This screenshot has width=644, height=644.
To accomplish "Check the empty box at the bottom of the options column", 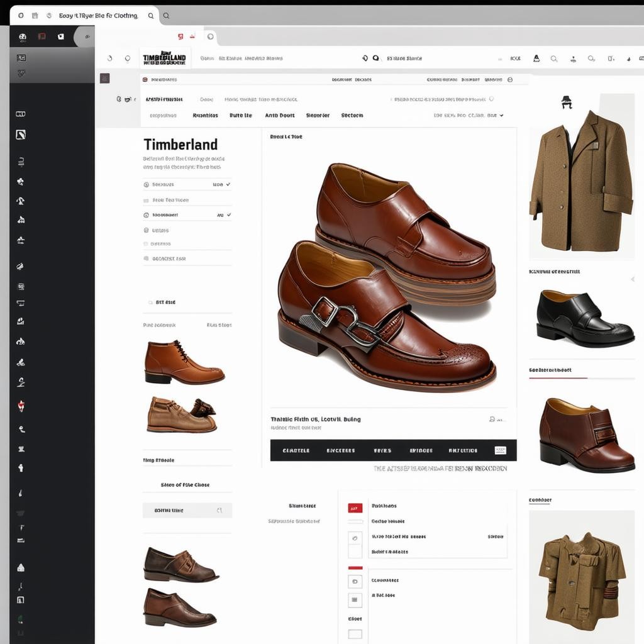I will [355, 635].
